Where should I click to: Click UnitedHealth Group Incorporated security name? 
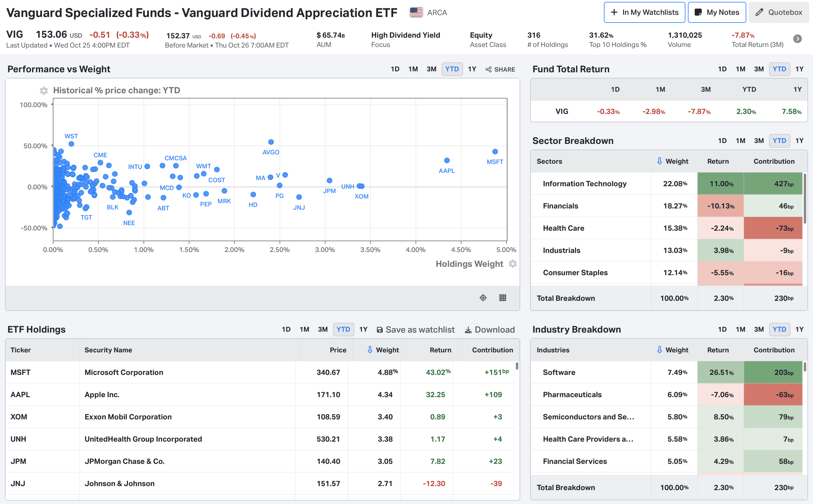click(143, 439)
